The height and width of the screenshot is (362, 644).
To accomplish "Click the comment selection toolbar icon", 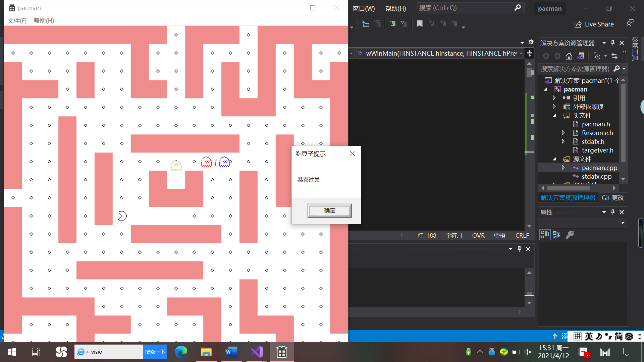I will point(393,24).
